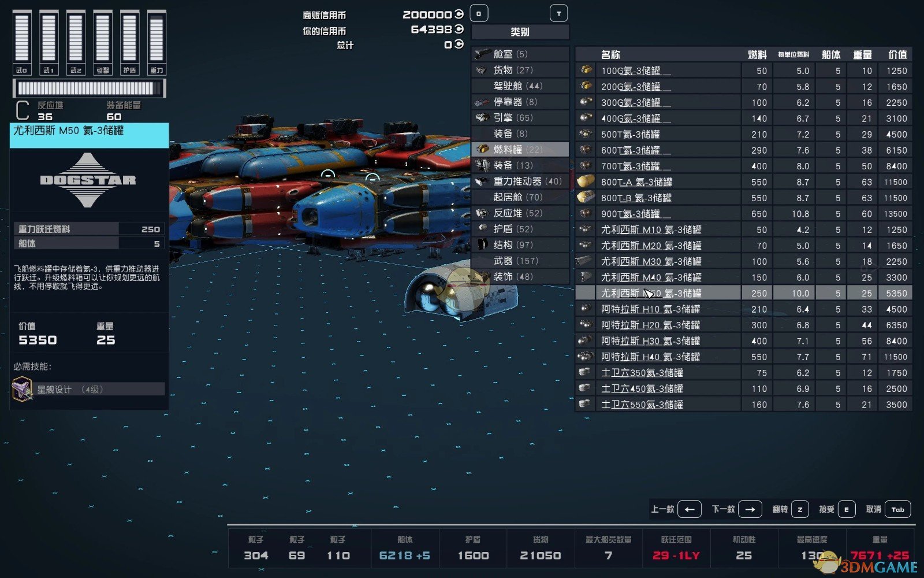This screenshot has width=924, height=578.
Task: Click the 800T-B 氦-3储罐 item icon
Action: pyautogui.click(x=586, y=198)
